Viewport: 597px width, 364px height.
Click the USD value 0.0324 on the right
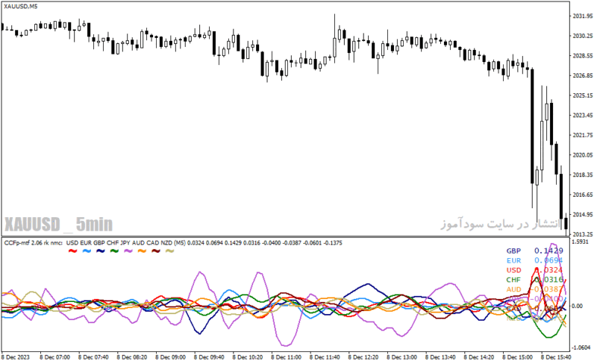[x=548, y=270]
